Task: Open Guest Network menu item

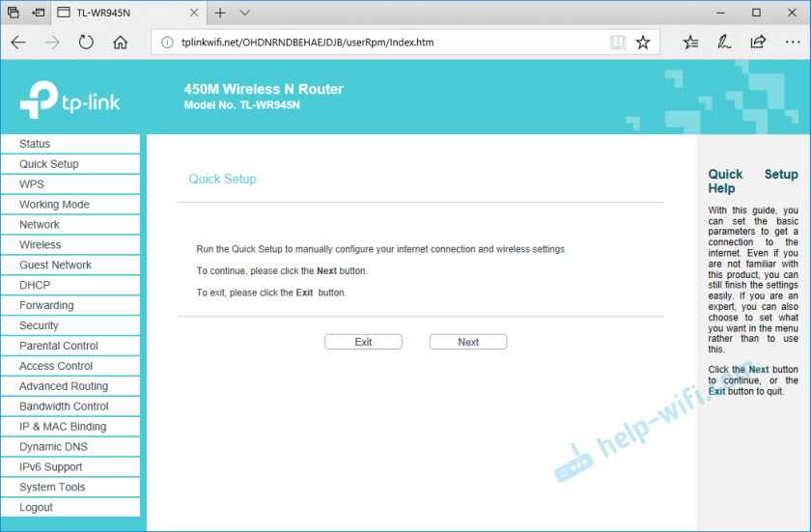Action: point(70,265)
